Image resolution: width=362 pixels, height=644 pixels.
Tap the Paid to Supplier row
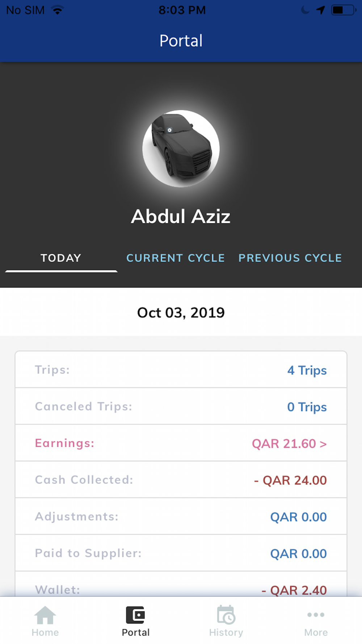tap(181, 553)
